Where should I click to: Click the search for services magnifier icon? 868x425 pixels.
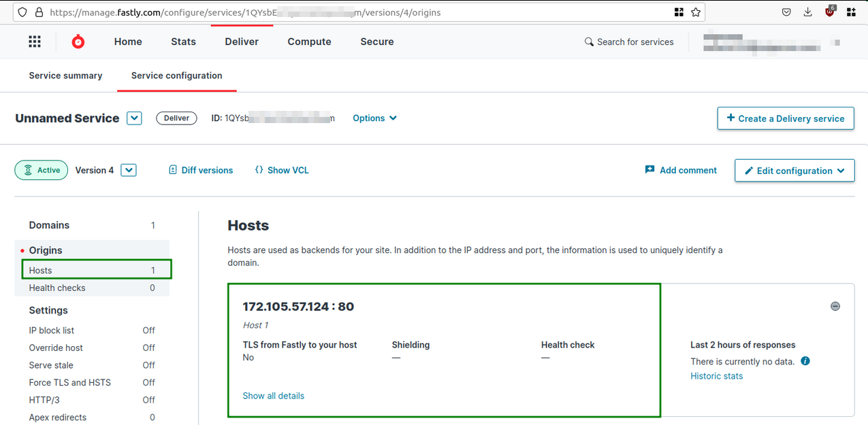pos(589,41)
